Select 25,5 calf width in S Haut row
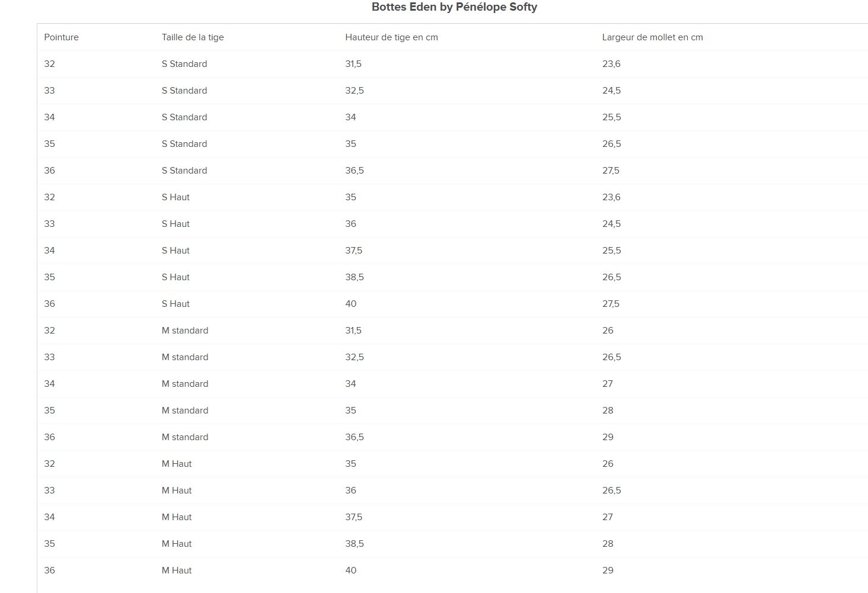The width and height of the screenshot is (868, 593). pos(611,250)
